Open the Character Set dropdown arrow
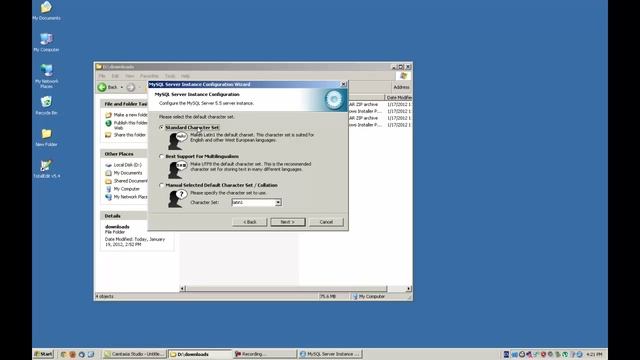 (278, 202)
